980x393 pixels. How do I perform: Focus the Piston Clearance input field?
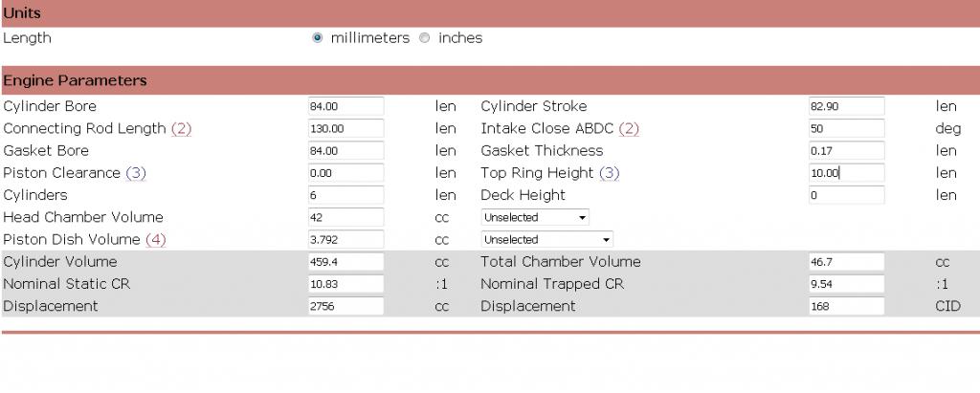[345, 173]
